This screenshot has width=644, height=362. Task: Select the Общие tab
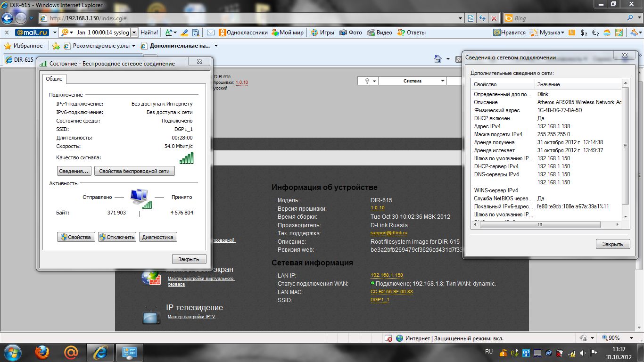tap(54, 79)
